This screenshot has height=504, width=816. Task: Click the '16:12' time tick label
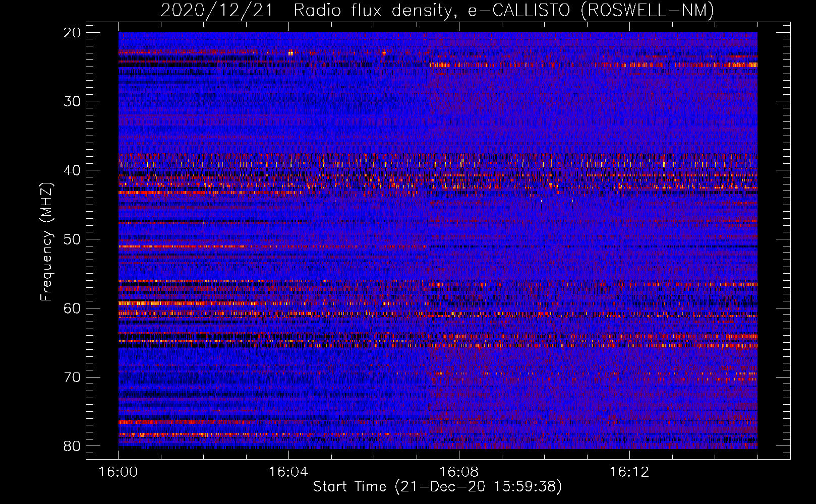629,472
